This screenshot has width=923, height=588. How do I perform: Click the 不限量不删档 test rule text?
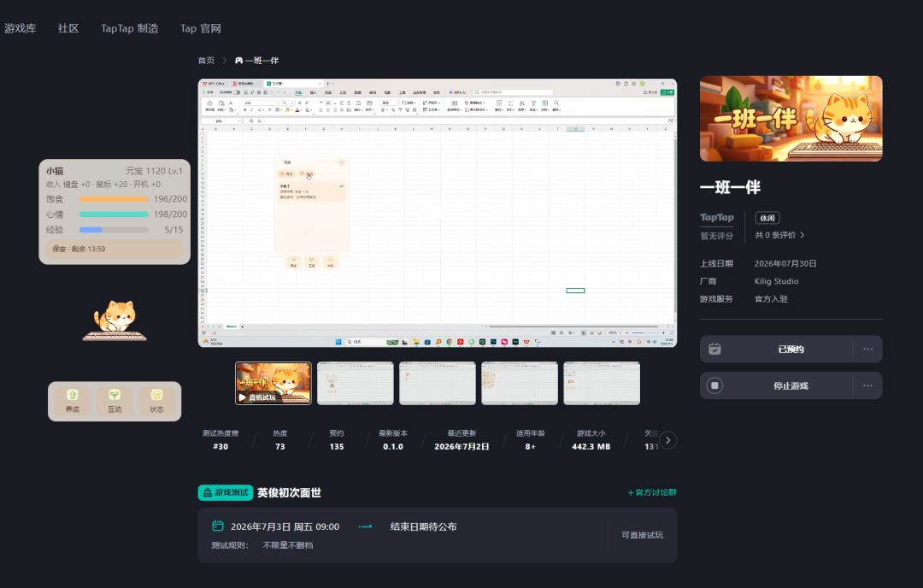(288, 545)
